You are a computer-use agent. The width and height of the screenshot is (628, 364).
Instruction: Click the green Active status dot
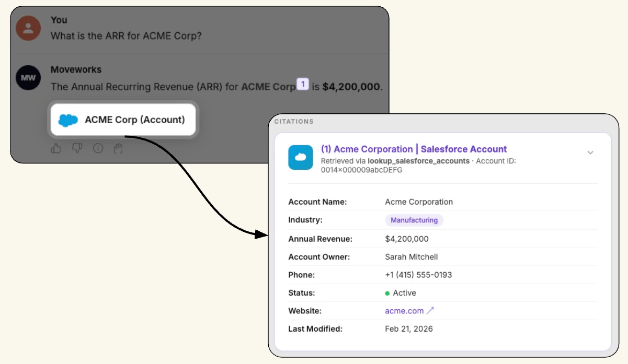(387, 293)
